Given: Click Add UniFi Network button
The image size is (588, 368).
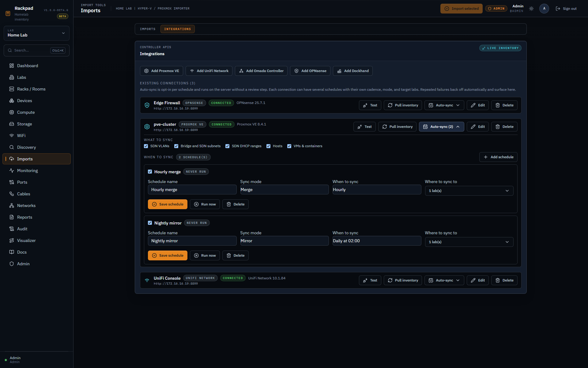Looking at the screenshot, I should tap(209, 71).
